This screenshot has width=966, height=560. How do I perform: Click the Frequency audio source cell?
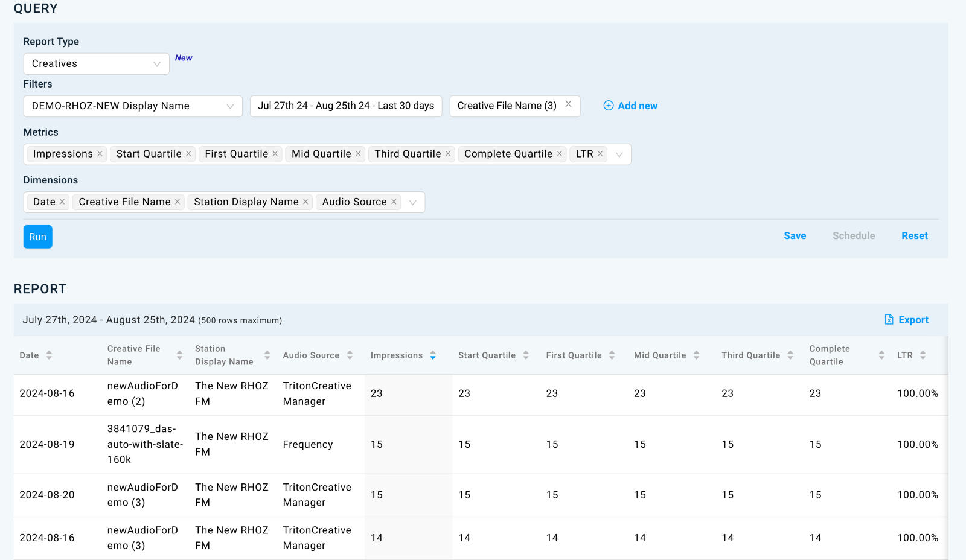308,444
